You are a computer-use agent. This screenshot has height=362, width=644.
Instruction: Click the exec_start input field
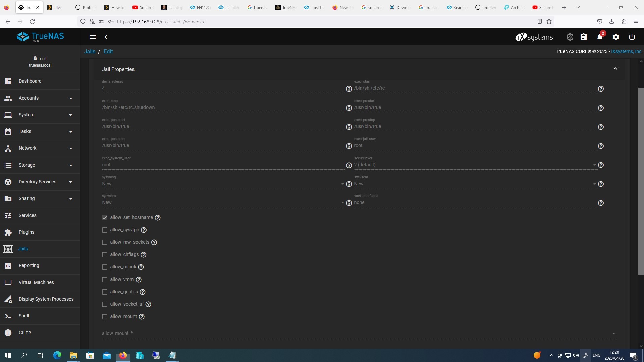pyautogui.click(x=475, y=88)
